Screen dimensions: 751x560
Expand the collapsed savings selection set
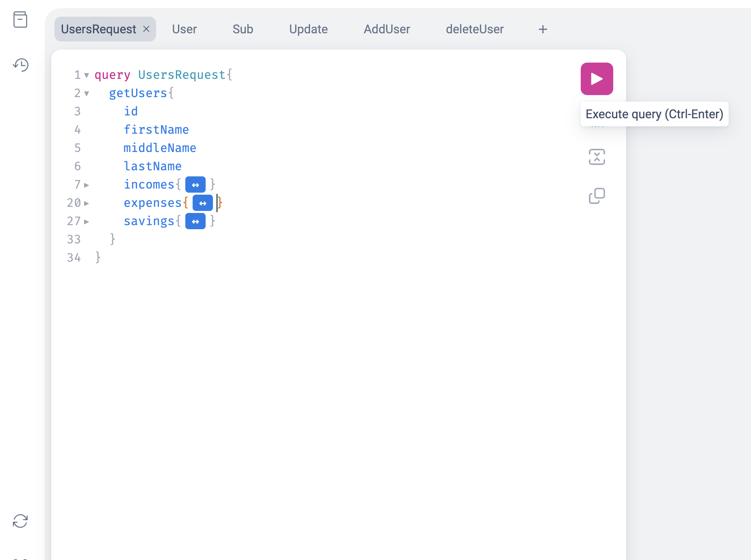tap(195, 221)
